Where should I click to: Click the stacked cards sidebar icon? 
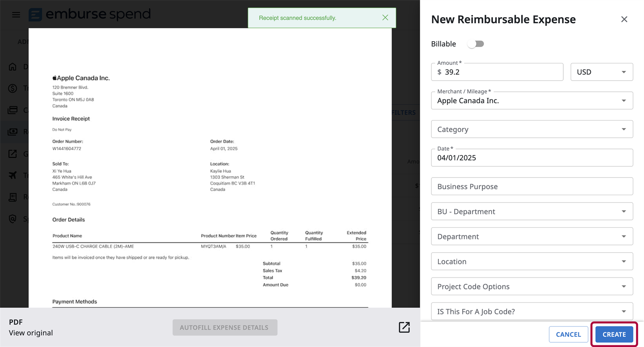tap(13, 110)
